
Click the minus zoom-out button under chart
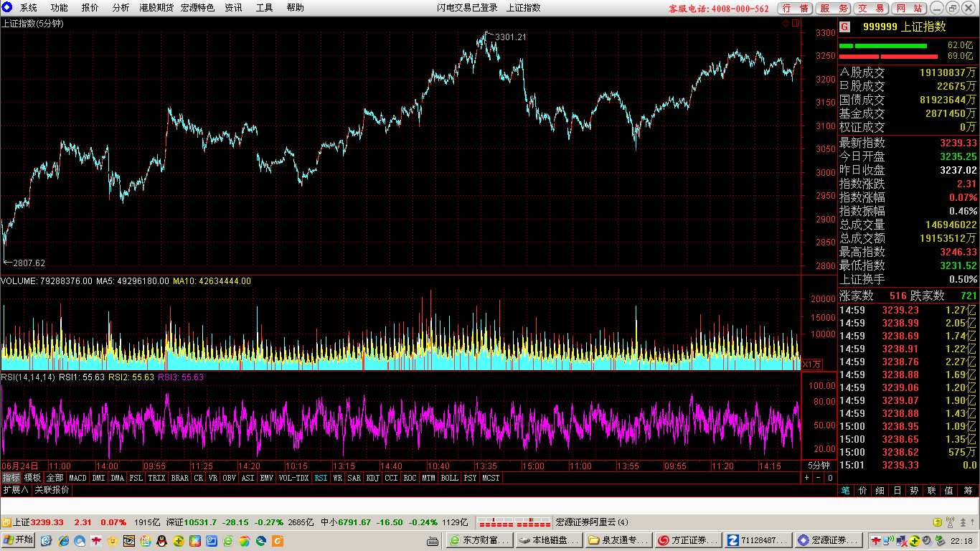click(818, 477)
